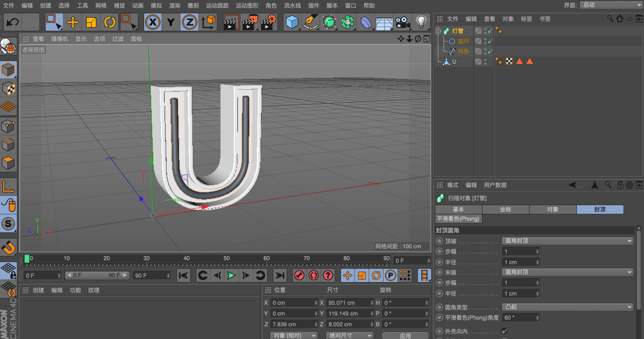Select the Rotate tool

[x=109, y=22]
